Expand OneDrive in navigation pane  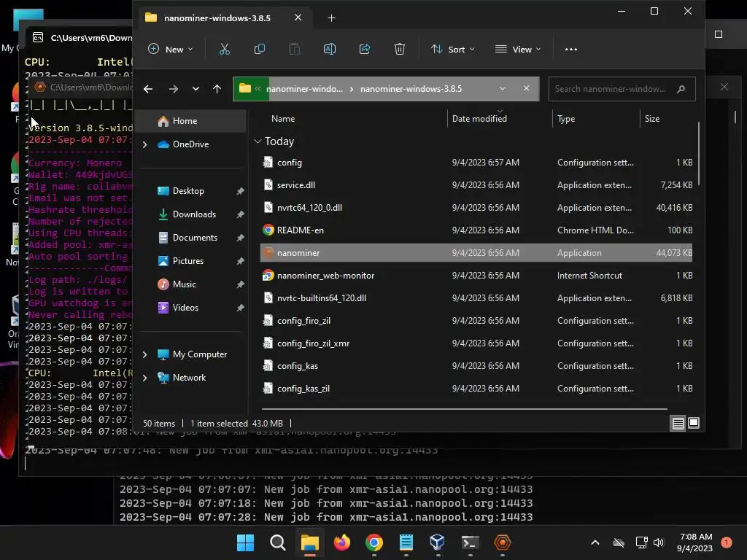(x=145, y=144)
